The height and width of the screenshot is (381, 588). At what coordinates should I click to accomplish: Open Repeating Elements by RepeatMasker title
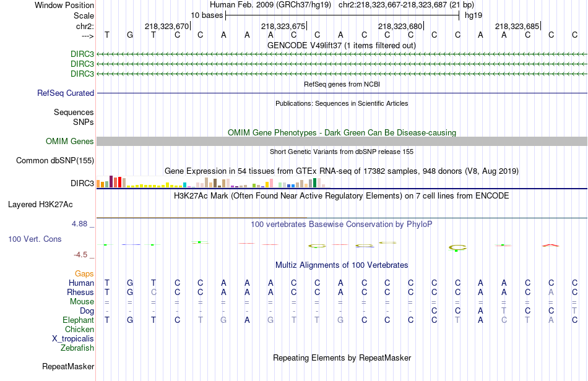coord(342,357)
